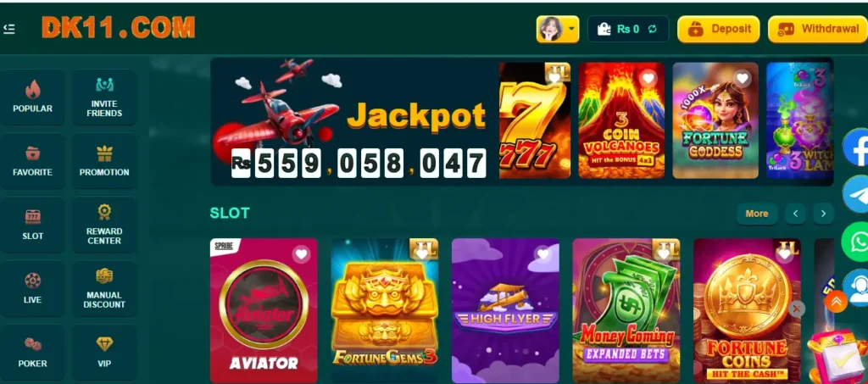Refresh the Rs 0 wallet balance

tap(652, 30)
